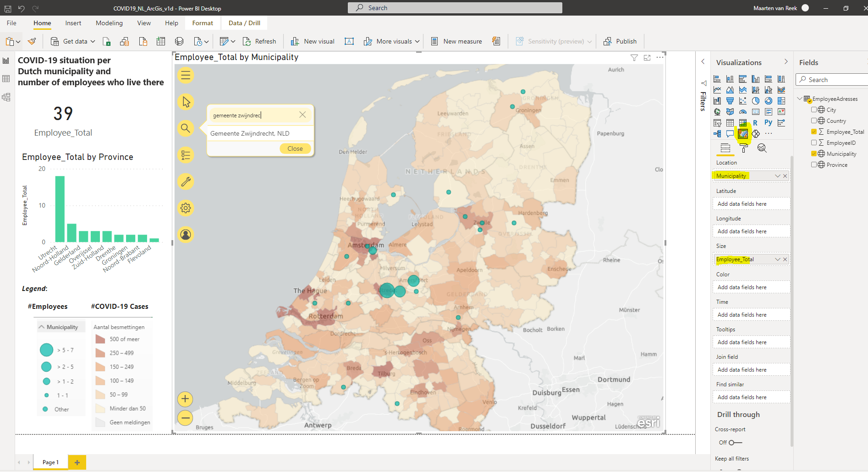Switch to the Data / Drill tab

(244, 23)
